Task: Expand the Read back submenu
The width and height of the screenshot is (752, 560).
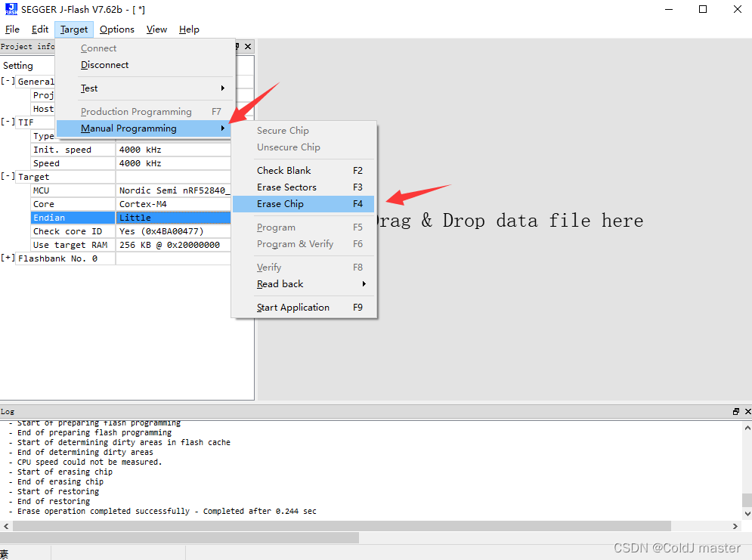Action: click(x=304, y=284)
